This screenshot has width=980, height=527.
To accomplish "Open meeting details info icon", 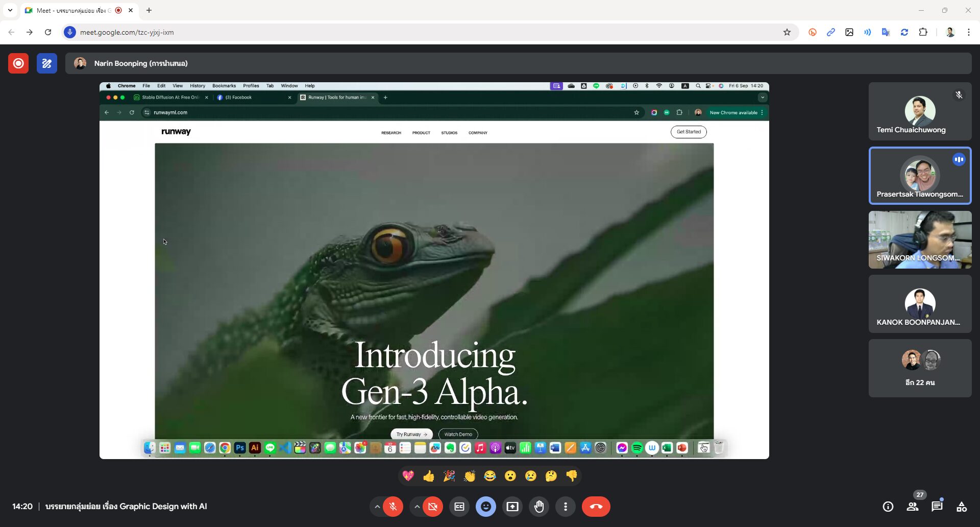I will (x=888, y=507).
